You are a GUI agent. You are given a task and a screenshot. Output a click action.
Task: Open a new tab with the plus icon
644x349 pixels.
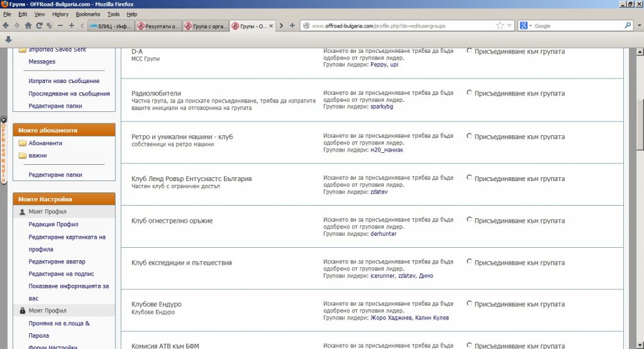pyautogui.click(x=292, y=26)
